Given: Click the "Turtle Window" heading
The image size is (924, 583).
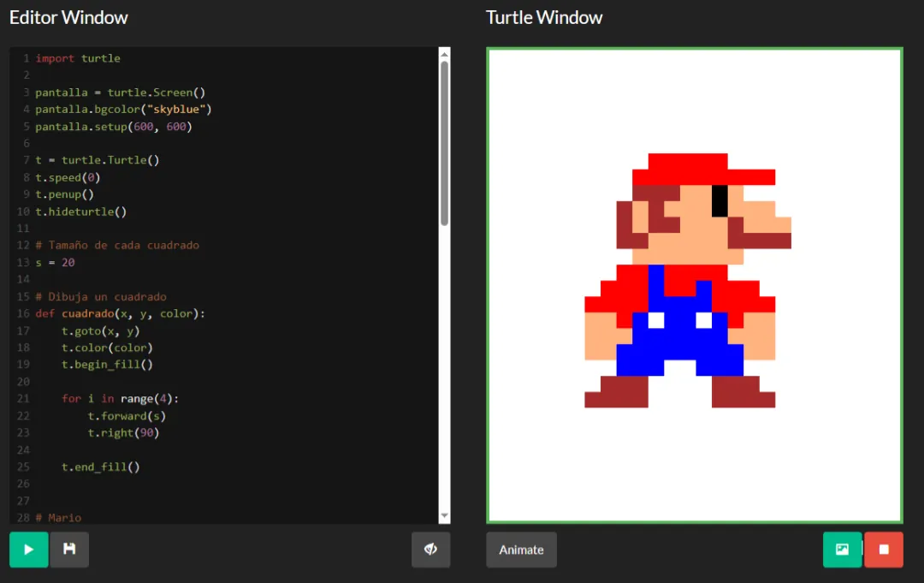Looking at the screenshot, I should (x=544, y=18).
